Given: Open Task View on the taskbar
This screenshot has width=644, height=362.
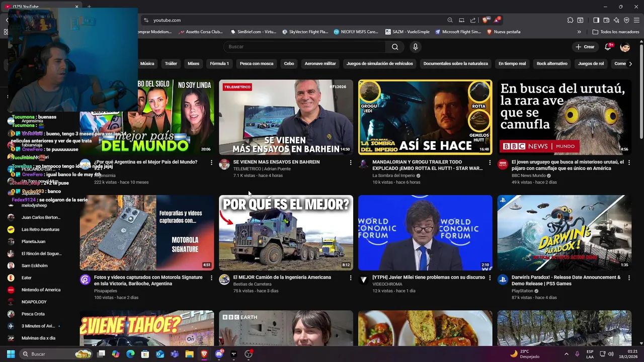Looking at the screenshot, I should coord(101,354).
